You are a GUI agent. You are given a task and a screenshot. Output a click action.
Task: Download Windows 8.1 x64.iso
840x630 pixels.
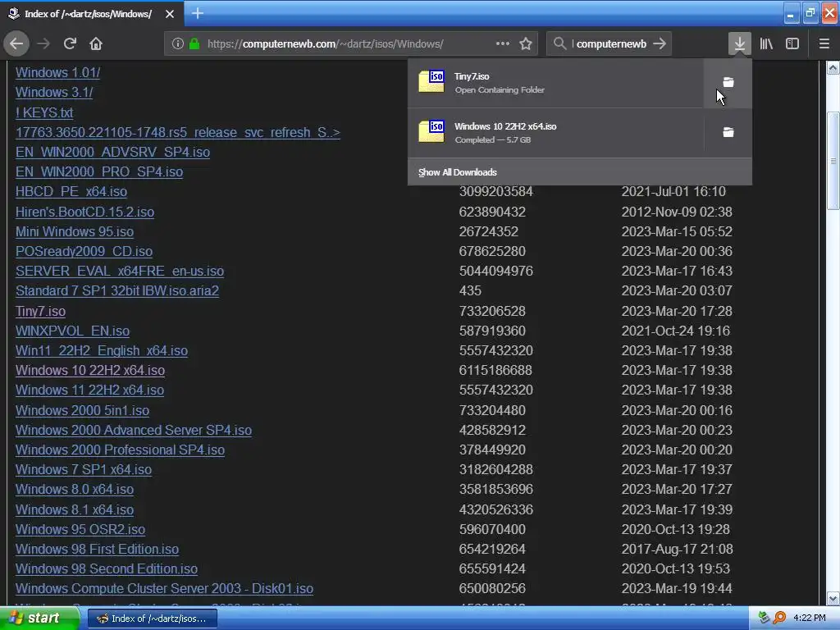coord(75,509)
